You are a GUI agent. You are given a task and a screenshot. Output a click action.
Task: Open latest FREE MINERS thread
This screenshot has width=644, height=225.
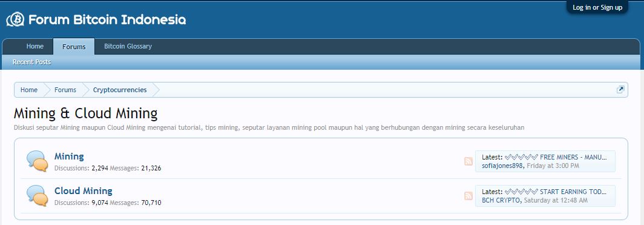coord(556,157)
